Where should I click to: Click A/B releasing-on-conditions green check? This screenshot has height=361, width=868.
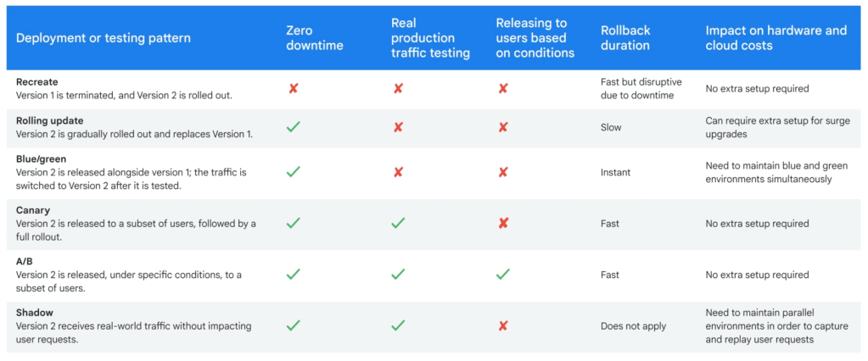pos(502,275)
